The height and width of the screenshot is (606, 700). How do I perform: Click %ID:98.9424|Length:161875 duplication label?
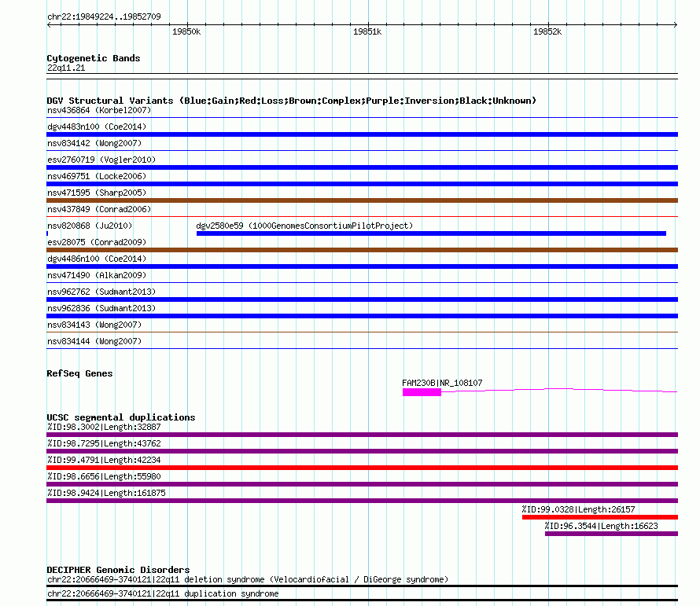[106, 493]
